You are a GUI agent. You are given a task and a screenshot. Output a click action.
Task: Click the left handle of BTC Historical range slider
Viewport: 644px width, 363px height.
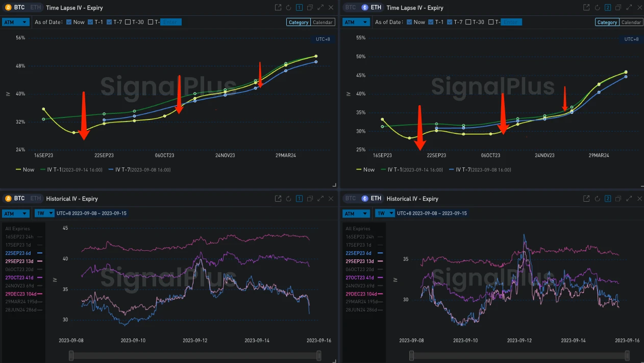(x=71, y=355)
